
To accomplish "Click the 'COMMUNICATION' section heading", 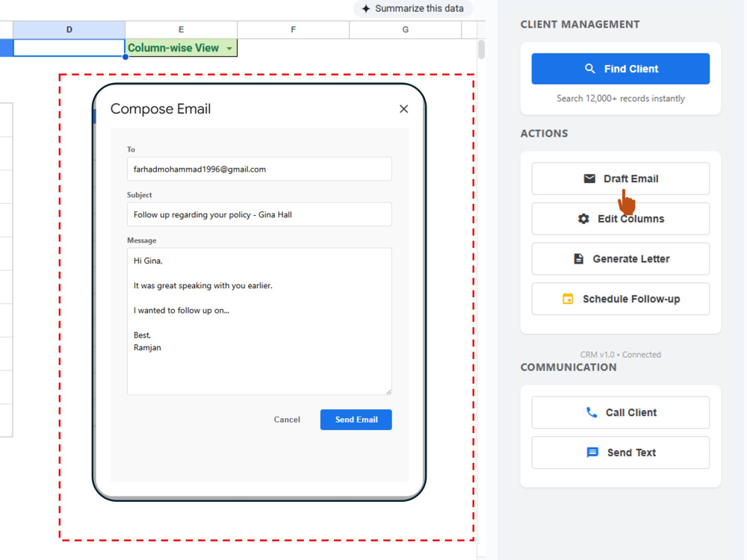I will click(x=568, y=367).
